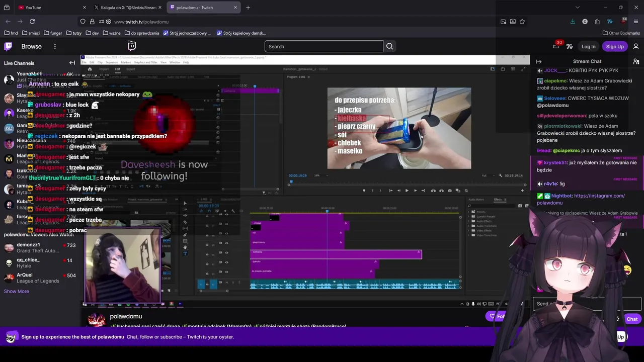Open Browse in Twitch header
Viewport: 644px width, 362px height.
(31, 46)
